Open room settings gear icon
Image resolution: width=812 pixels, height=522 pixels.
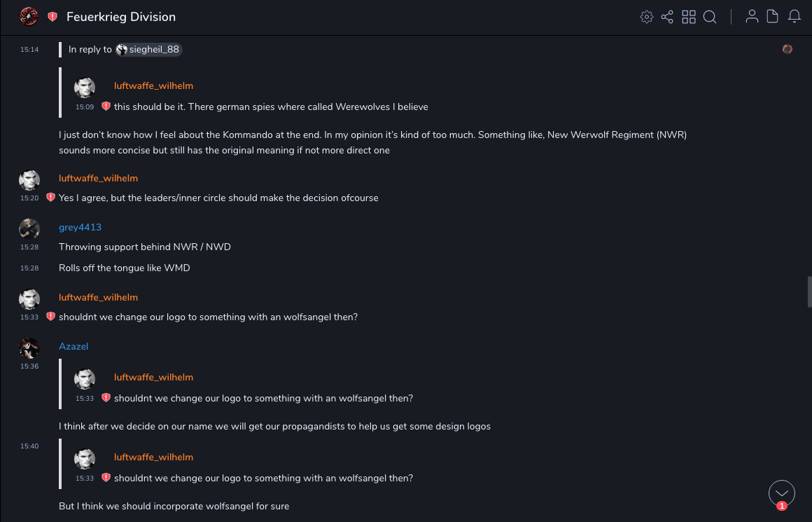click(x=647, y=17)
